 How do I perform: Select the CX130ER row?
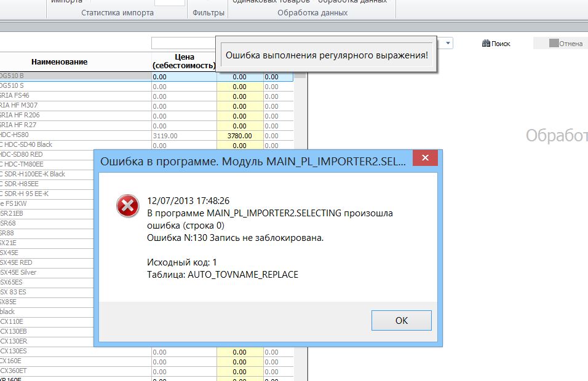[47, 341]
